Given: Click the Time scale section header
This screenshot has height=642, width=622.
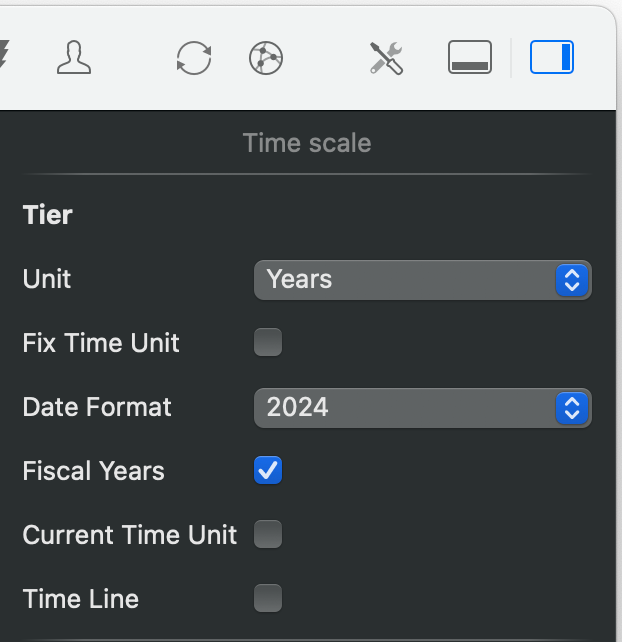Looking at the screenshot, I should pyautogui.click(x=307, y=143).
